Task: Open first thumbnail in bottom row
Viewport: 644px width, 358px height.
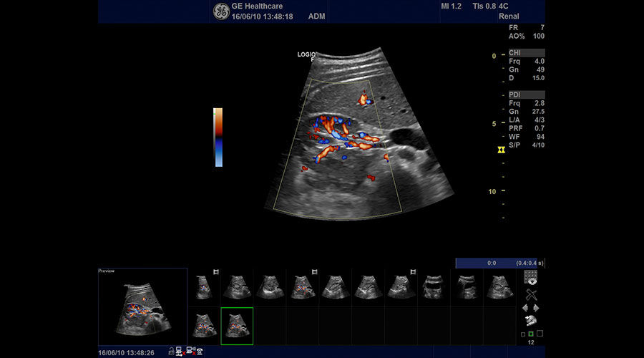Action: pos(204,326)
